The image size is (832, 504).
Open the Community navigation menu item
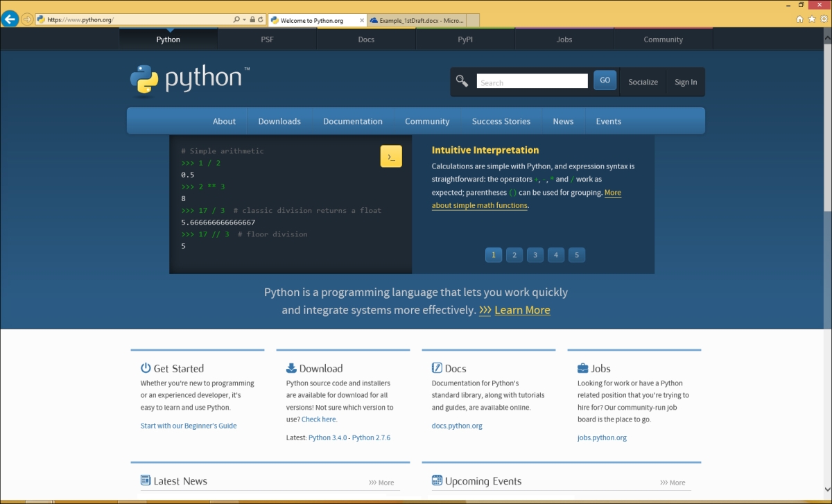pos(427,121)
